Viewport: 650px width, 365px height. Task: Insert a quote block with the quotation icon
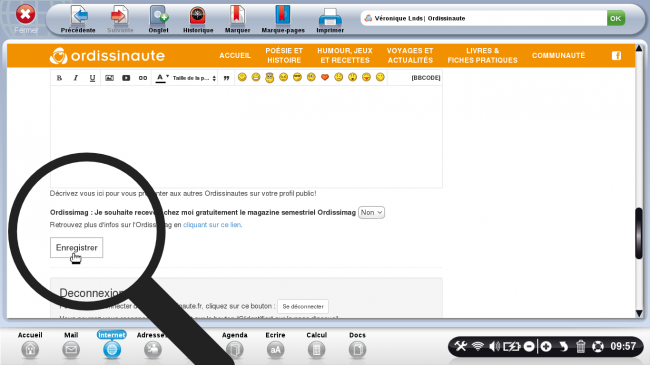tap(226, 78)
